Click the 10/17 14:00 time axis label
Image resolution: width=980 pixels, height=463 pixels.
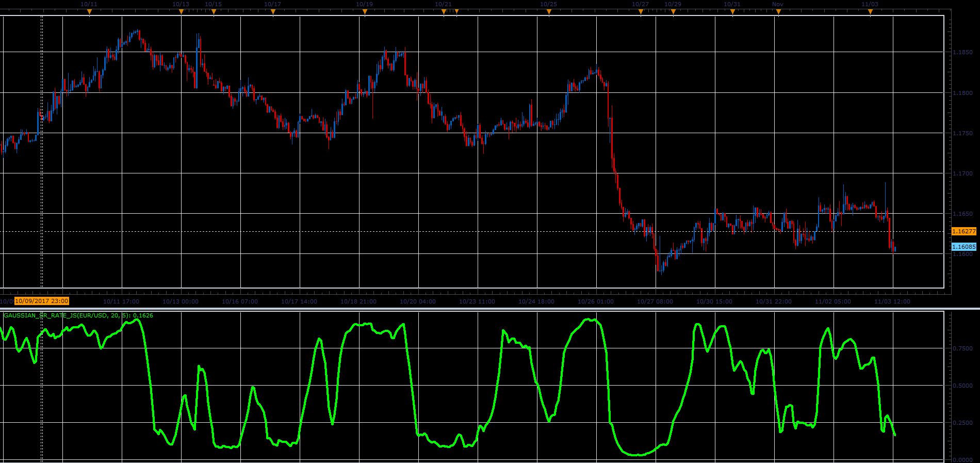pyautogui.click(x=299, y=301)
